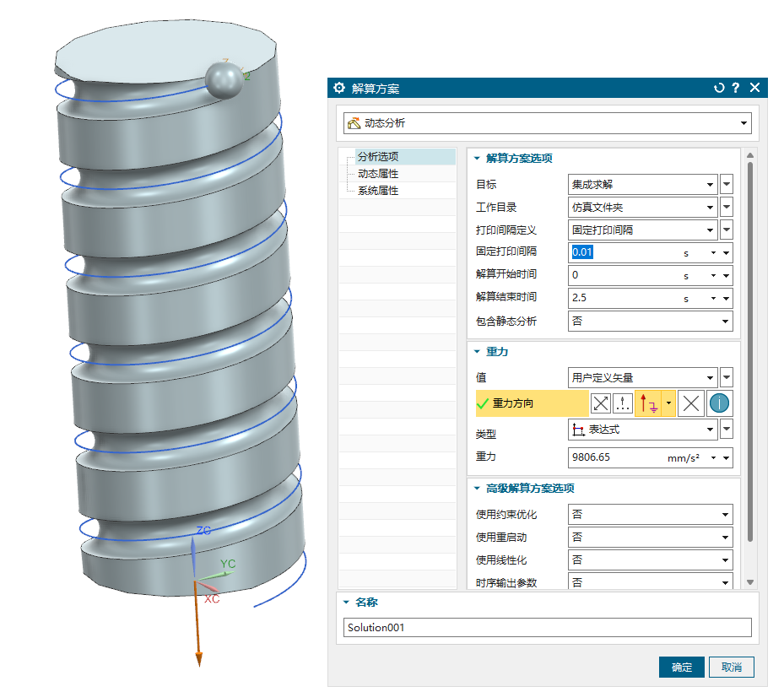Click the reverse direction icon beside 重力方向
This screenshot has width=784, height=692.
click(x=600, y=403)
